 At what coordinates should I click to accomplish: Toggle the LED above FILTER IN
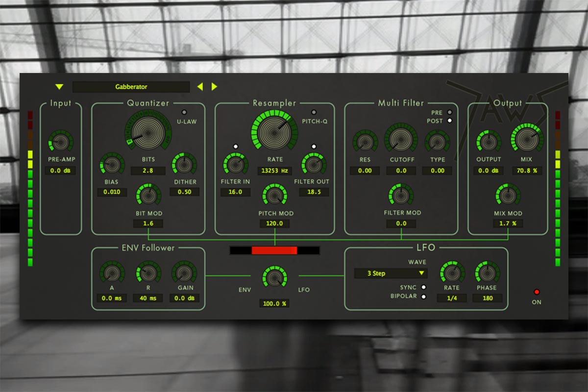236,146
